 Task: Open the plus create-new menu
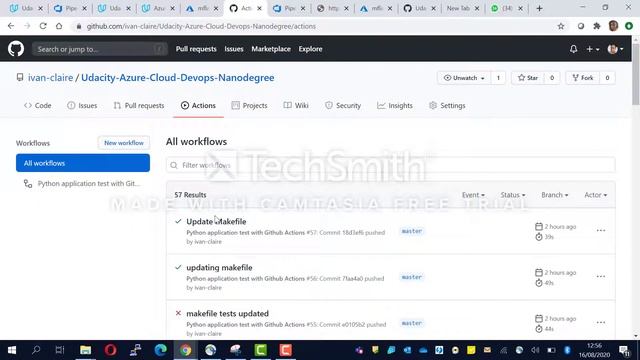tap(592, 49)
